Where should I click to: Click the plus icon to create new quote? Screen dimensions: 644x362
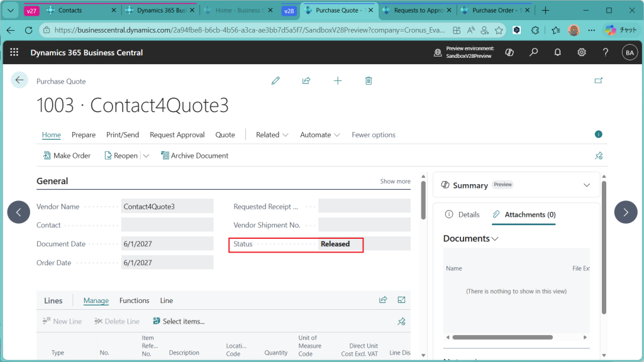click(338, 80)
